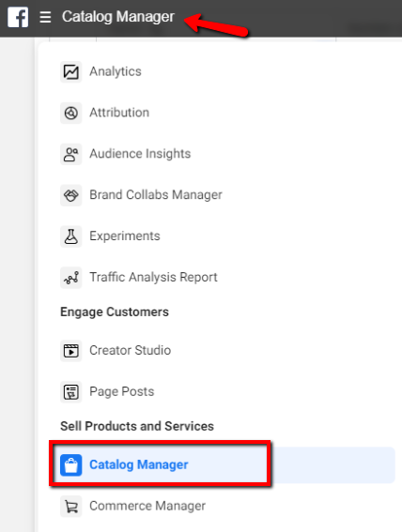Viewport: 402px width, 532px height.
Task: Click the Experiments flask icon
Action: tap(71, 236)
